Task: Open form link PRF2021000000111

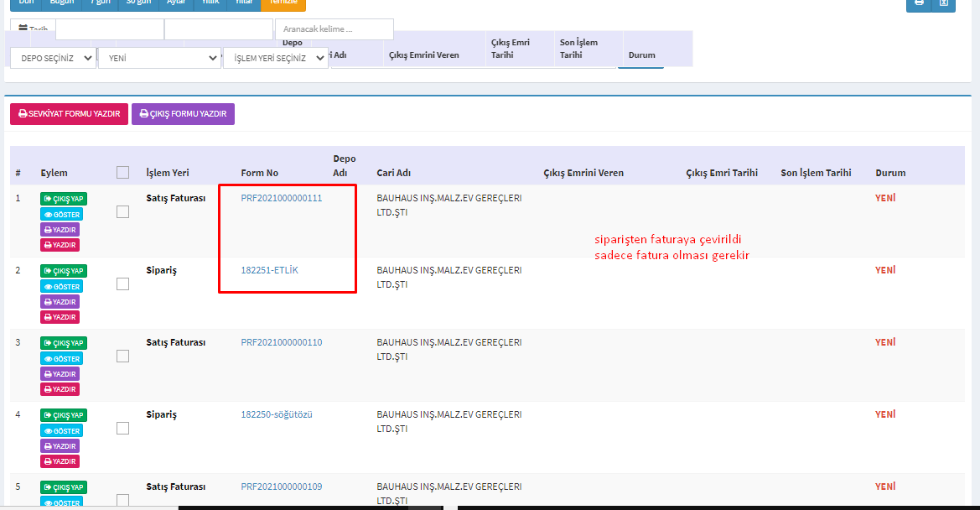Action: pyautogui.click(x=281, y=199)
